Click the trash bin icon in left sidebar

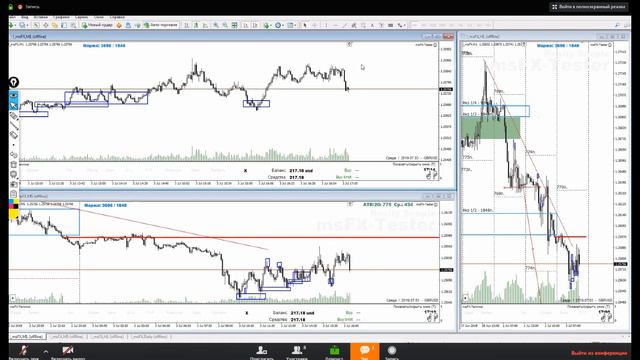pyautogui.click(x=13, y=164)
